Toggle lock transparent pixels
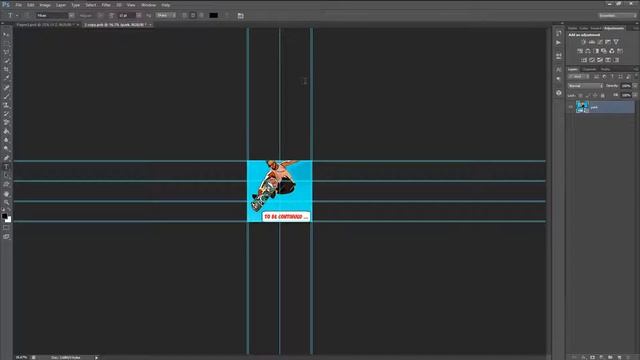This screenshot has width=640, height=360. 580,96
